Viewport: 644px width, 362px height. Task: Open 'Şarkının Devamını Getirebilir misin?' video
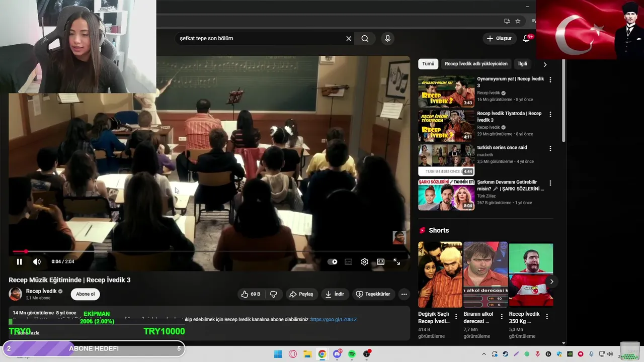(446, 195)
